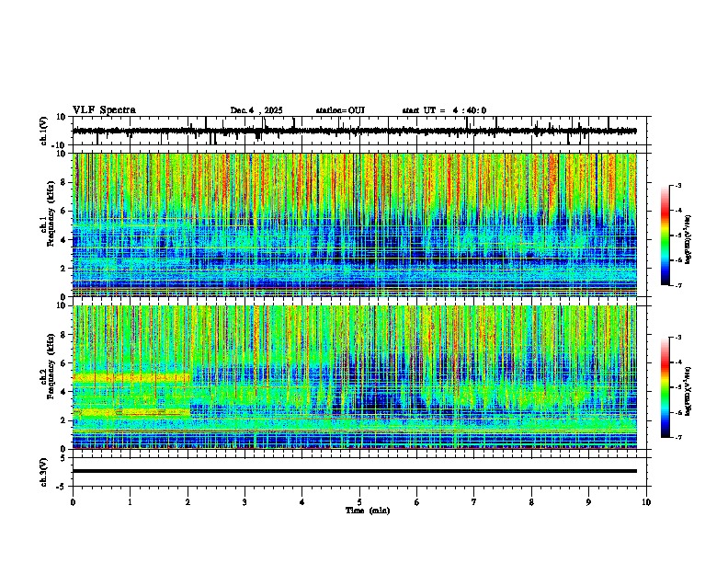The height and width of the screenshot is (563, 728).
Task: Click the "ch.1 Frequency (kHz)" axis label
Action: click(47, 214)
